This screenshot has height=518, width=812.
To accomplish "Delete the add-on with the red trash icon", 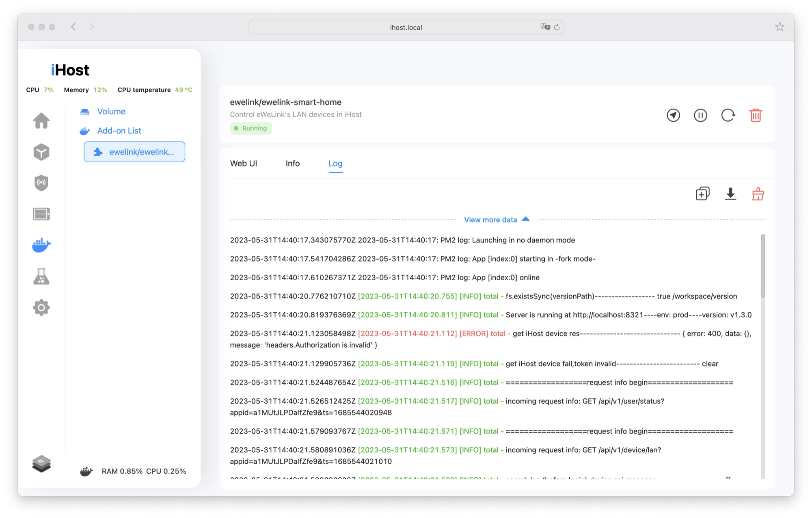I will pos(756,115).
